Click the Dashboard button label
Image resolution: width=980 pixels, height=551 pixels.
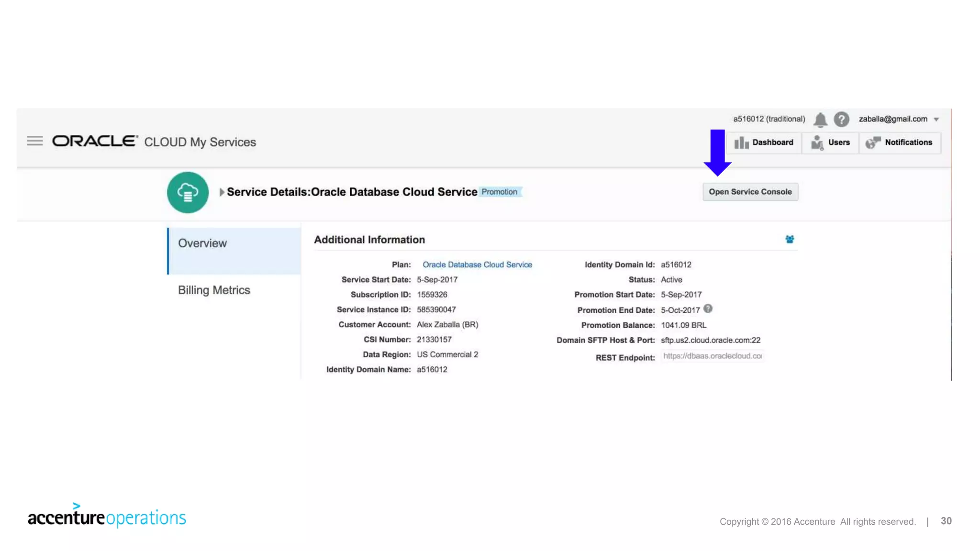click(772, 143)
